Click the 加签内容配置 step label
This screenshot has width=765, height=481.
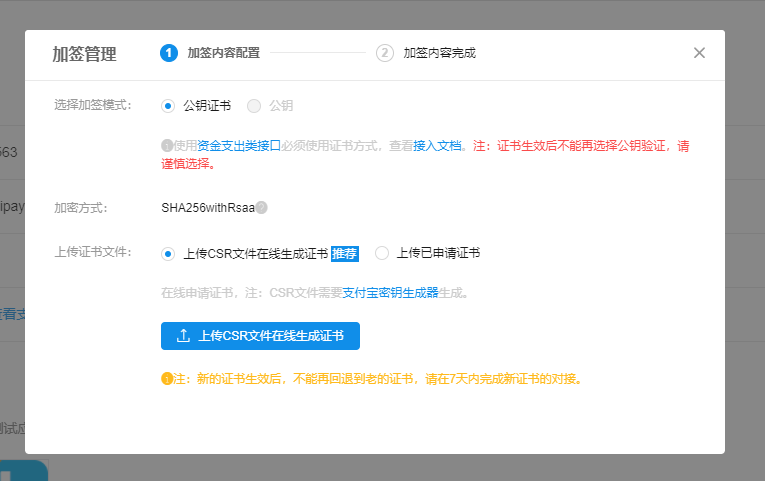tap(223, 53)
